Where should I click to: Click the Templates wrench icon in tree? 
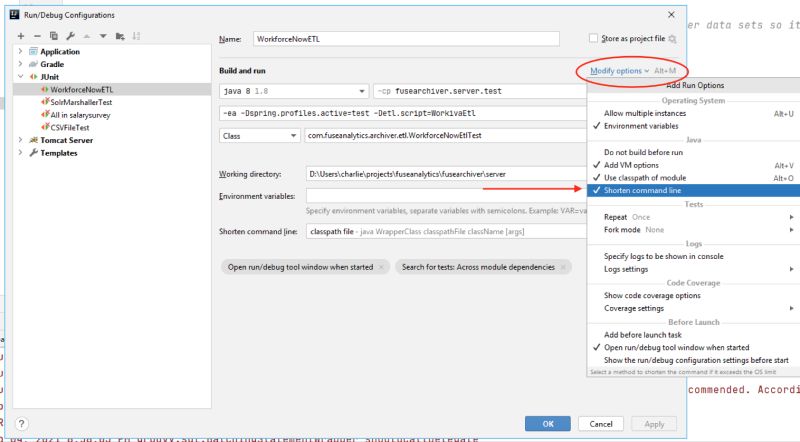click(x=34, y=153)
